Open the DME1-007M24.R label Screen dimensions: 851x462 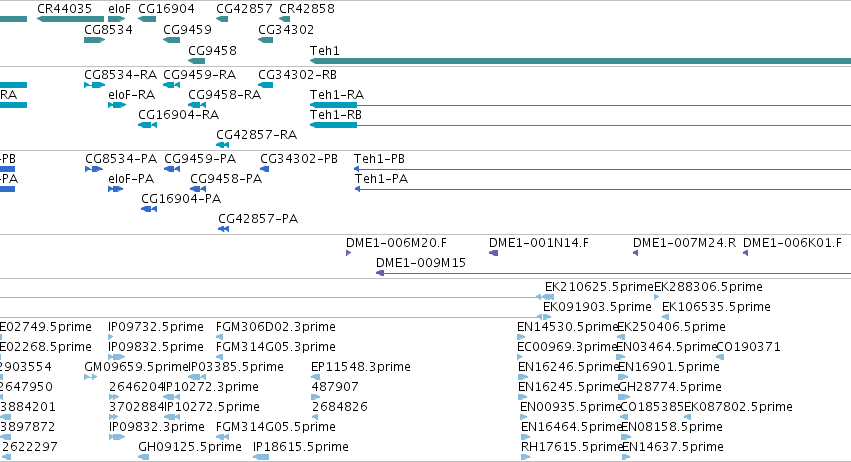coord(685,243)
